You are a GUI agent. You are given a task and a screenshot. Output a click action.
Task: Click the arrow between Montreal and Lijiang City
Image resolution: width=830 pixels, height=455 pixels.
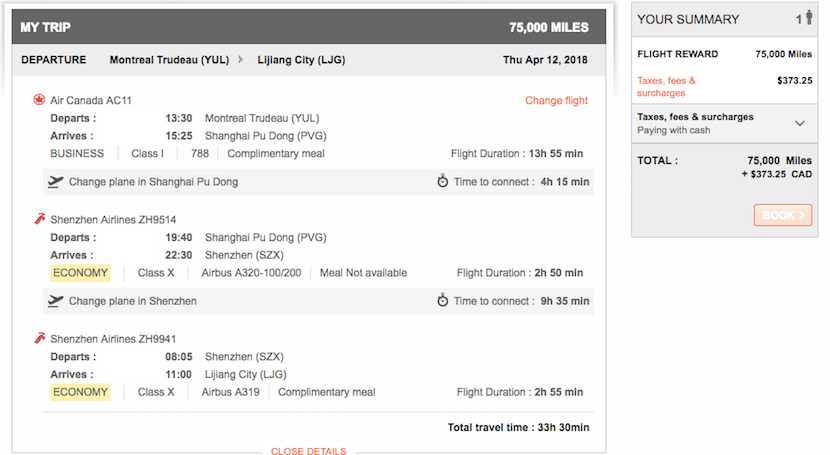[x=240, y=60]
